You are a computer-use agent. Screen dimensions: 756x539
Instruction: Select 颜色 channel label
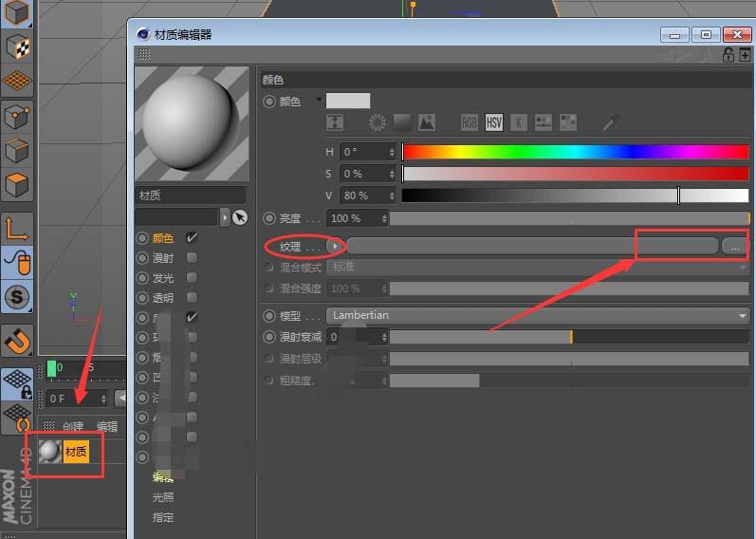click(x=163, y=238)
